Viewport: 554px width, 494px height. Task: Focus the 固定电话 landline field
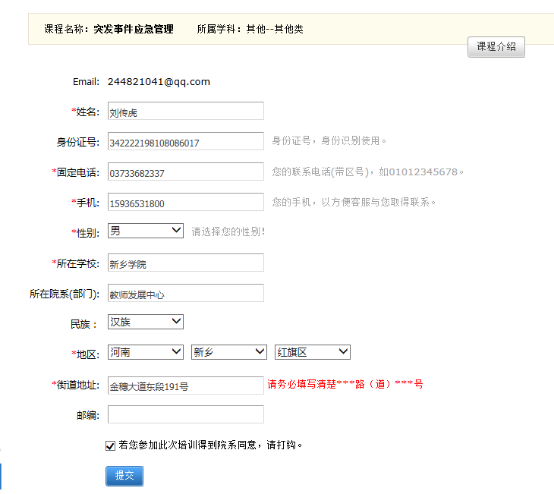186,172
